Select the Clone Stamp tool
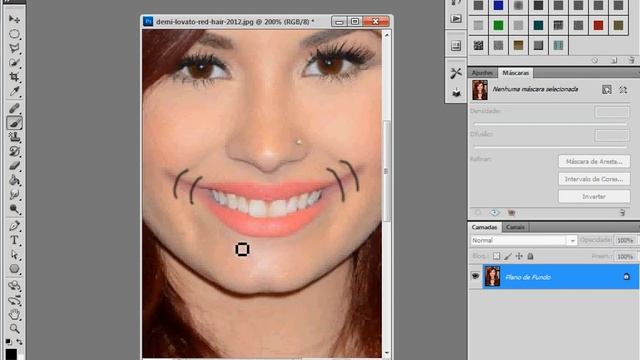Image resolution: width=640 pixels, height=360 pixels. click(x=14, y=137)
